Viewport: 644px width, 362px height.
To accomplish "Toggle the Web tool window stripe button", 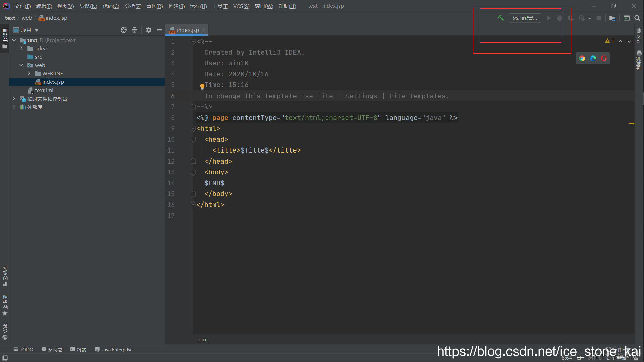I will click(x=5, y=331).
